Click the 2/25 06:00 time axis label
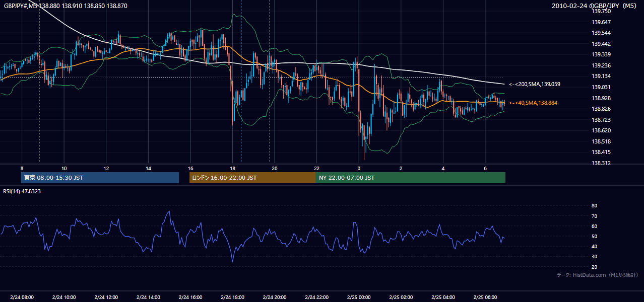This screenshot has height=302, width=644. pyautogui.click(x=485, y=297)
